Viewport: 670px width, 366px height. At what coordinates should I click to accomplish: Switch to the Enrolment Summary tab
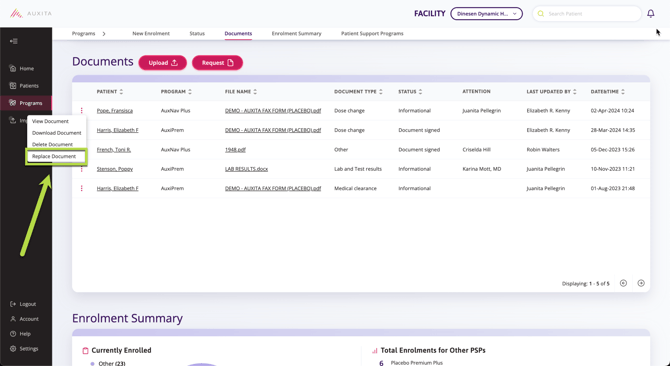pos(297,33)
